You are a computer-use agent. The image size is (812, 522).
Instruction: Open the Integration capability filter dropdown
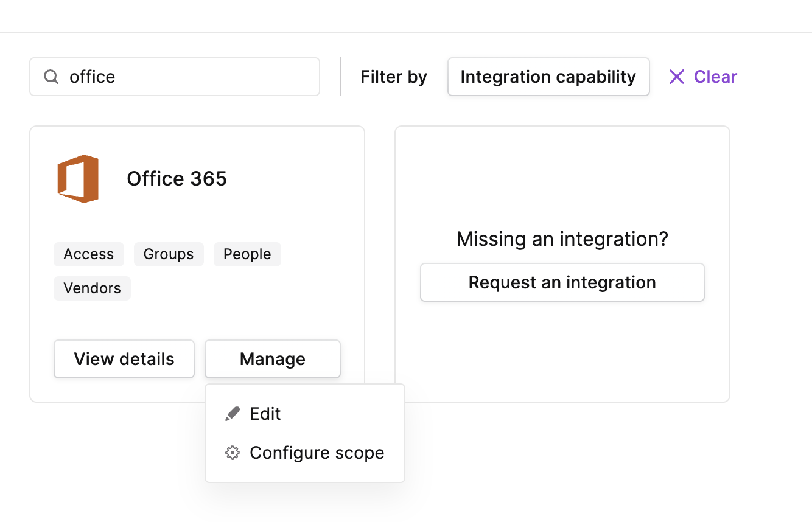(x=548, y=77)
